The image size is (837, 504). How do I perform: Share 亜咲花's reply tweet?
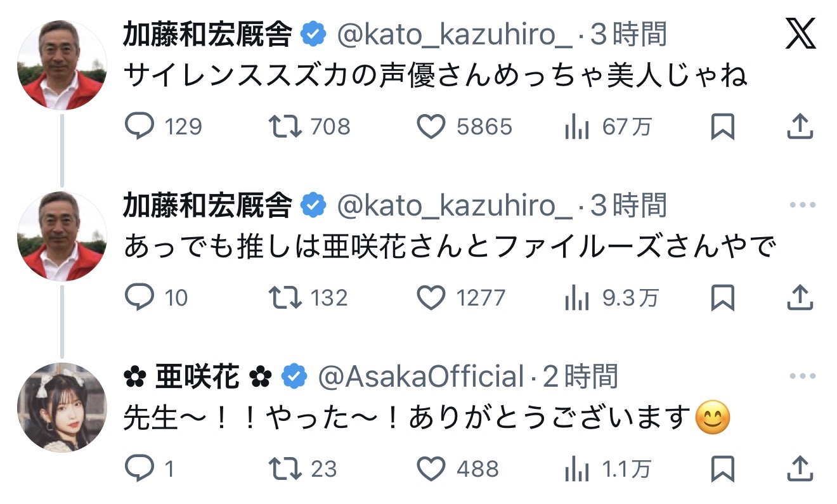(800, 469)
